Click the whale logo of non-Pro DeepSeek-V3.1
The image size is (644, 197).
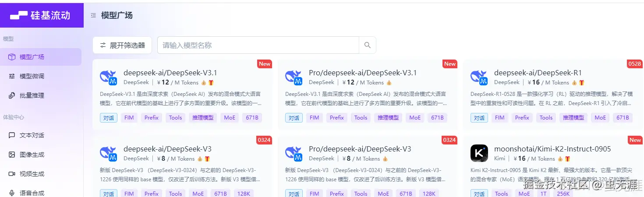tap(108, 77)
